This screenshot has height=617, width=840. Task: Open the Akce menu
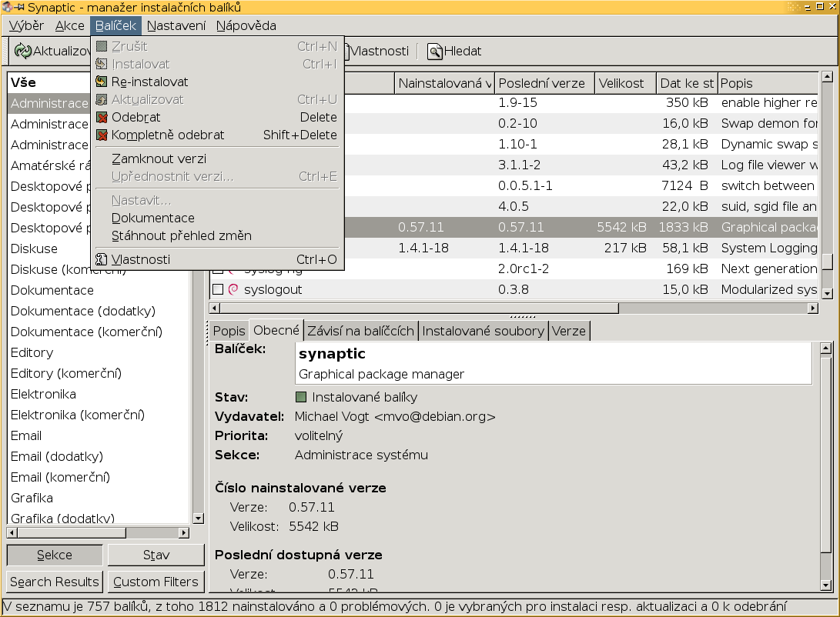(x=69, y=25)
